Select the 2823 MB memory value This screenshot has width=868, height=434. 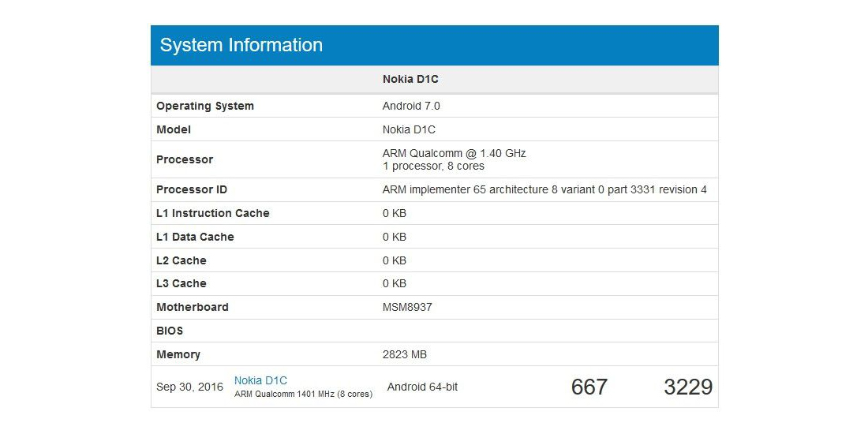click(405, 355)
